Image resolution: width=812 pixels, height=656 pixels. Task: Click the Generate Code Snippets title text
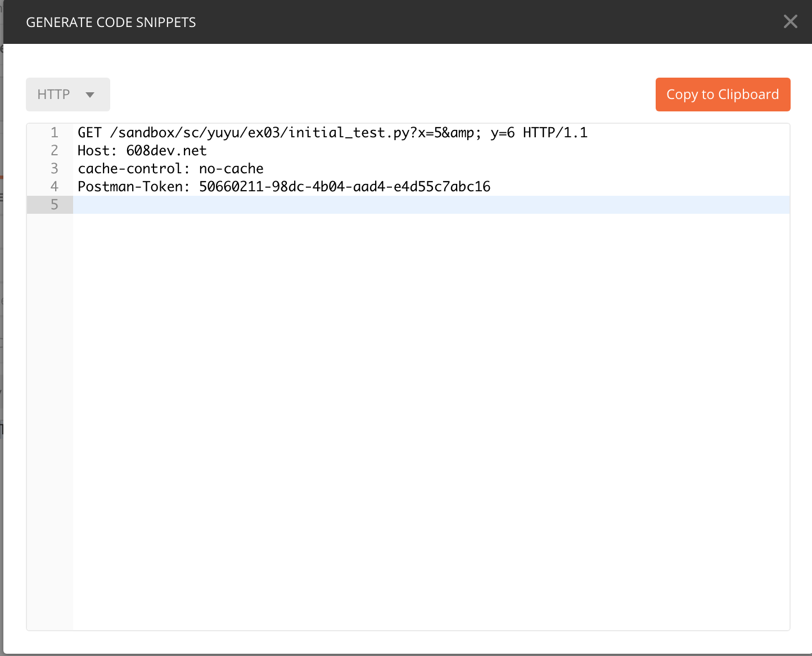click(x=111, y=23)
